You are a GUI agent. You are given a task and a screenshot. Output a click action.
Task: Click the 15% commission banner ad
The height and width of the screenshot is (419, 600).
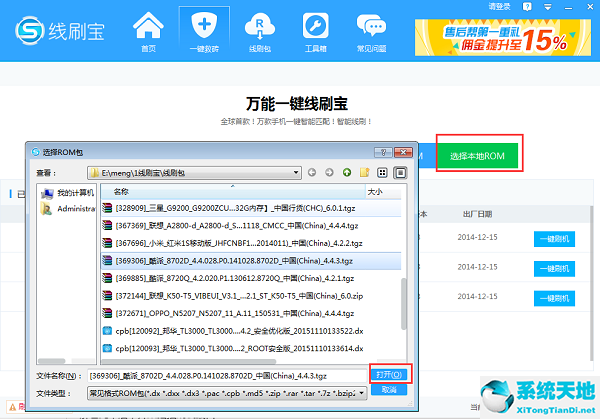[503, 37]
